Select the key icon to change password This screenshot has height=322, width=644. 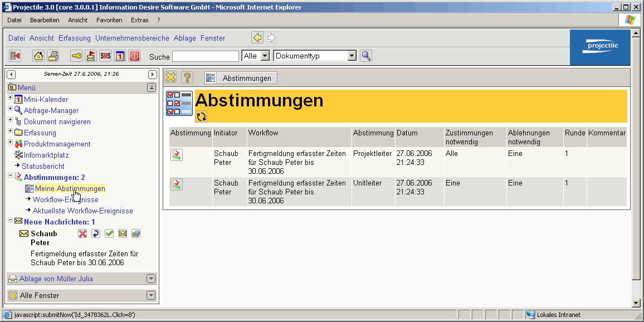click(75, 56)
